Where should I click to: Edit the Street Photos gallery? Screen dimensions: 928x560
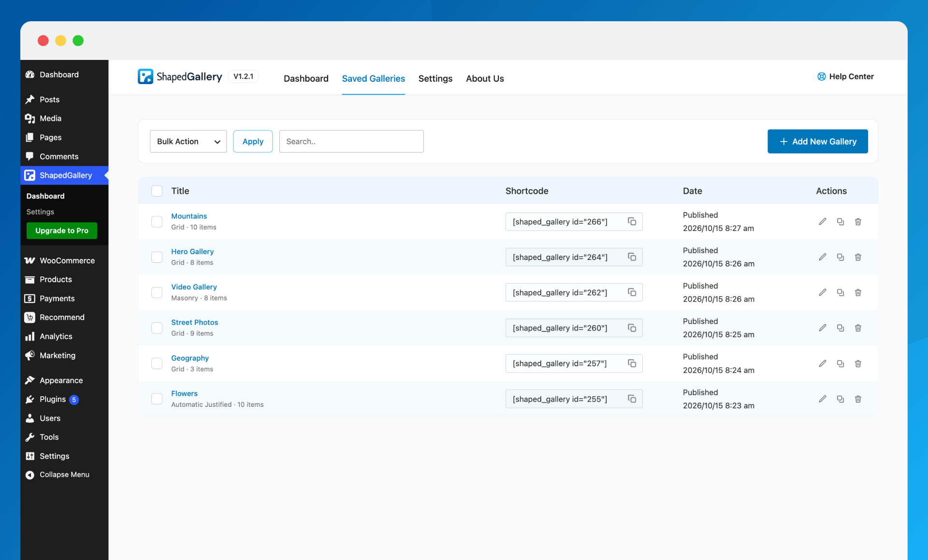tap(823, 328)
